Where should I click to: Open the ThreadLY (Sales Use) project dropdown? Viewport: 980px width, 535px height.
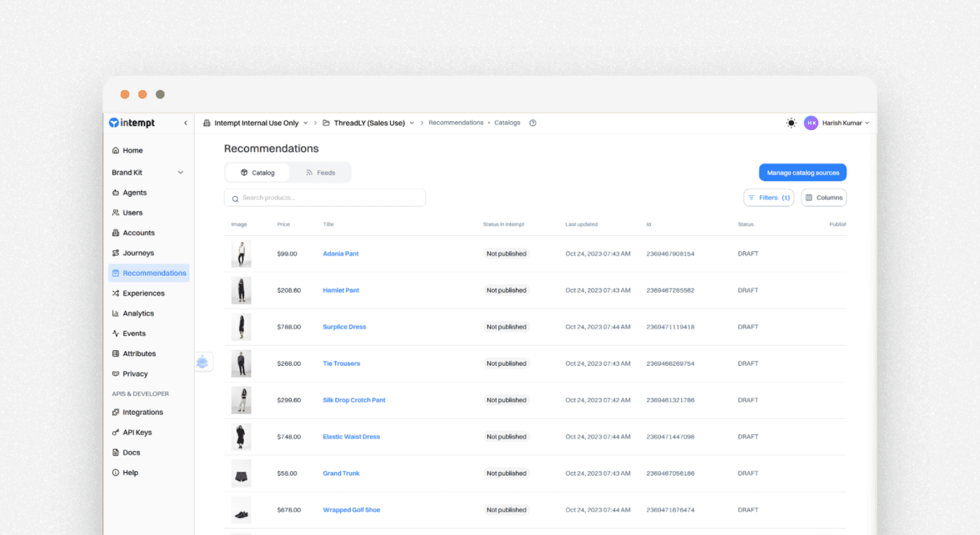[x=369, y=123]
